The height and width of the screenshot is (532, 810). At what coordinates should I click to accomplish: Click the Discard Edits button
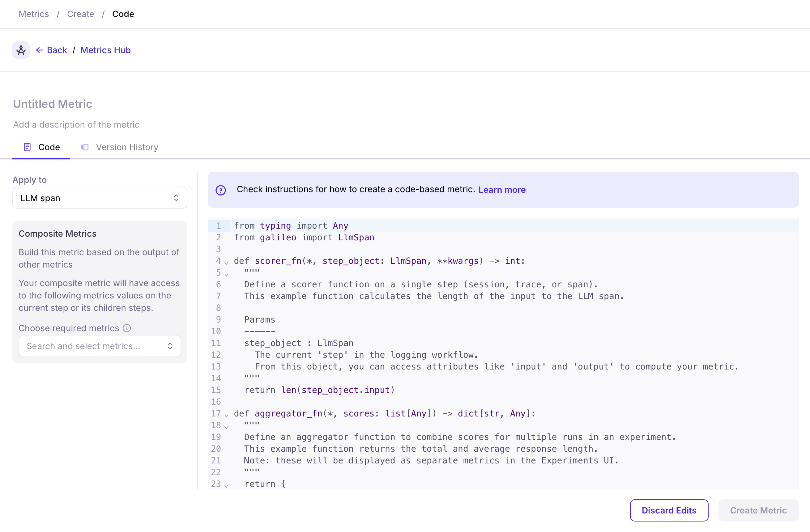click(x=669, y=510)
